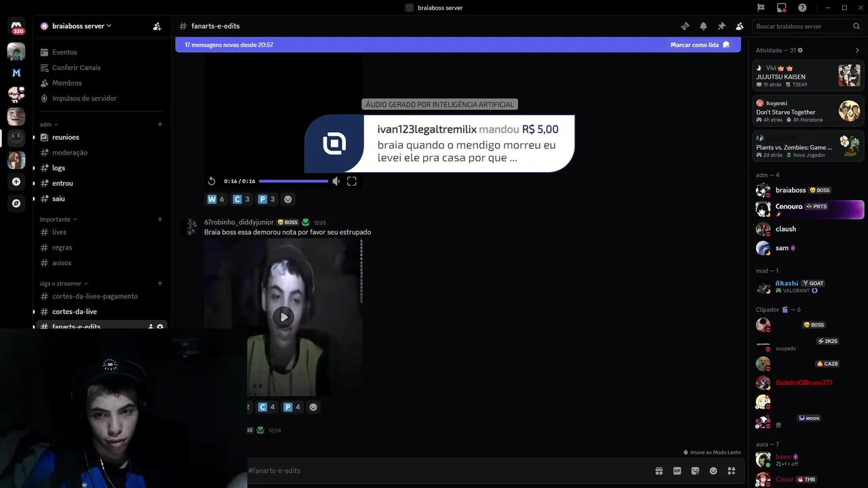Click the #fanarts-e-edits message input box

pos(448,471)
